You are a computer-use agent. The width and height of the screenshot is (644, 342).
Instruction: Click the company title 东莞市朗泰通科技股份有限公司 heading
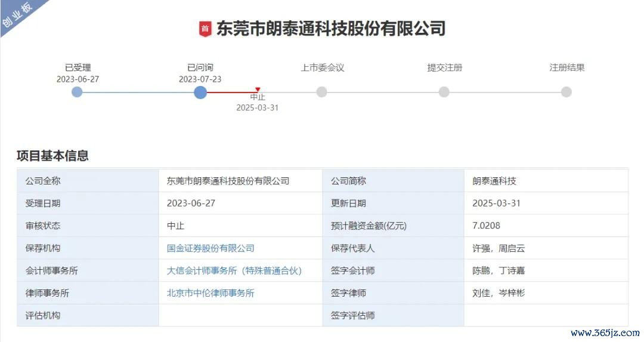pyautogui.click(x=330, y=29)
